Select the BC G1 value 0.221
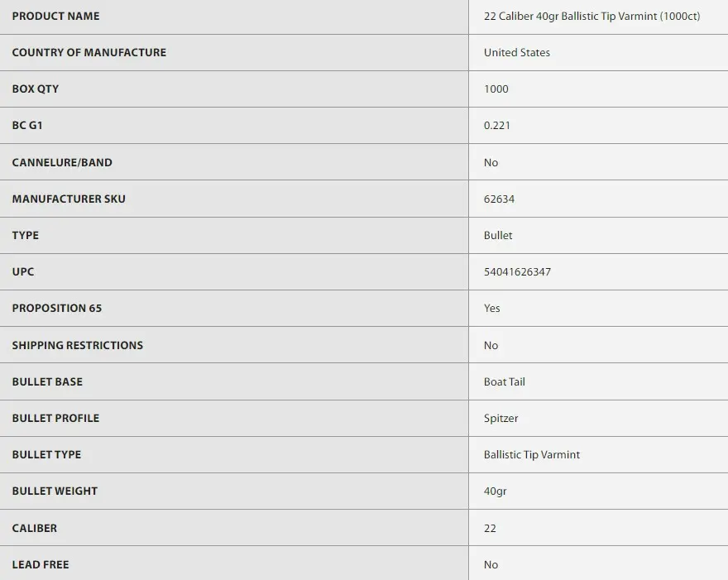 click(x=497, y=126)
